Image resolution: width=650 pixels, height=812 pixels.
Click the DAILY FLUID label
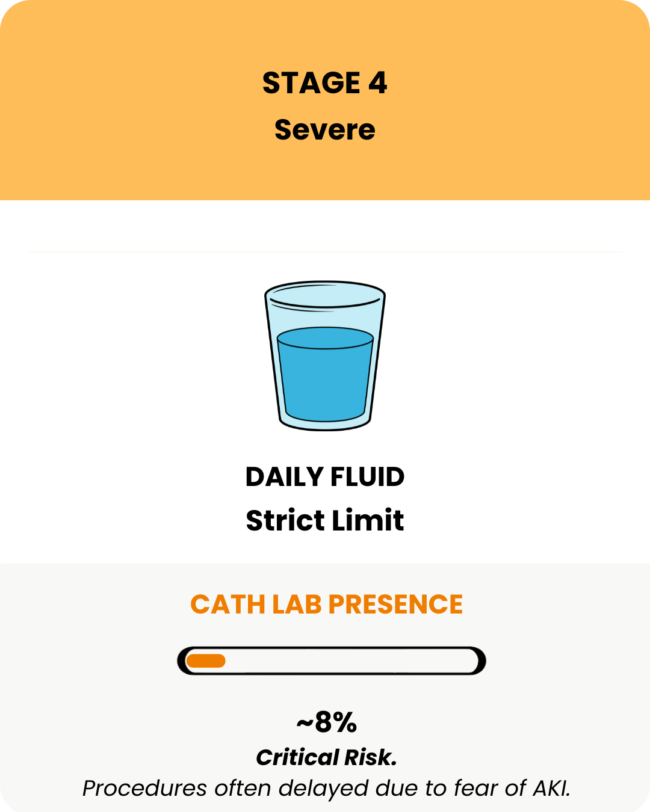pyautogui.click(x=325, y=477)
